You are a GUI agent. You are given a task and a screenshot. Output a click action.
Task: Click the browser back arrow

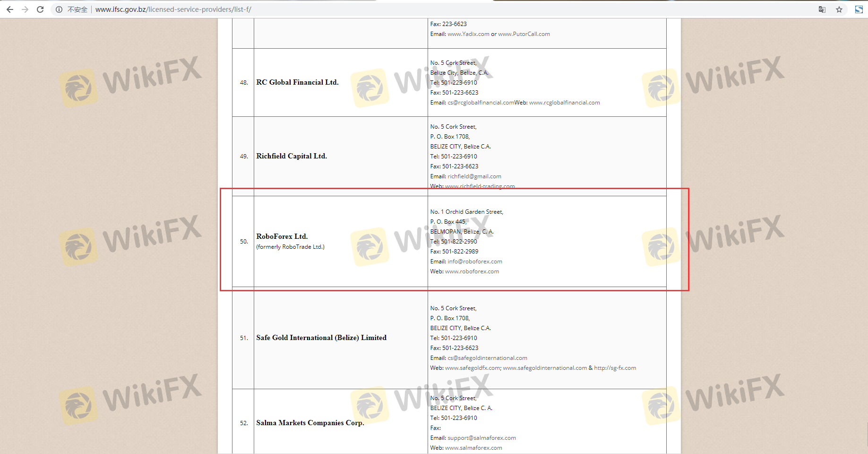[x=10, y=9]
